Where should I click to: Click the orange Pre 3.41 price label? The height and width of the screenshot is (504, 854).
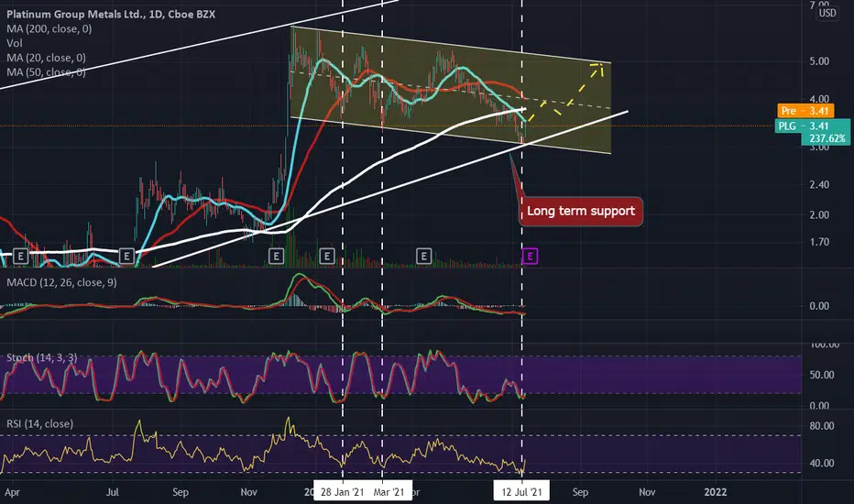[805, 111]
